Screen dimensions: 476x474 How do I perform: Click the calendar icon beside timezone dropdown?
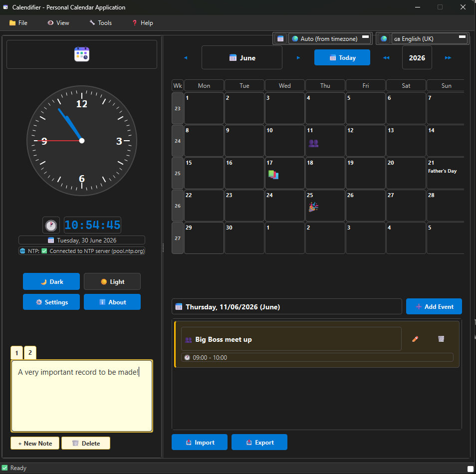[x=280, y=39]
